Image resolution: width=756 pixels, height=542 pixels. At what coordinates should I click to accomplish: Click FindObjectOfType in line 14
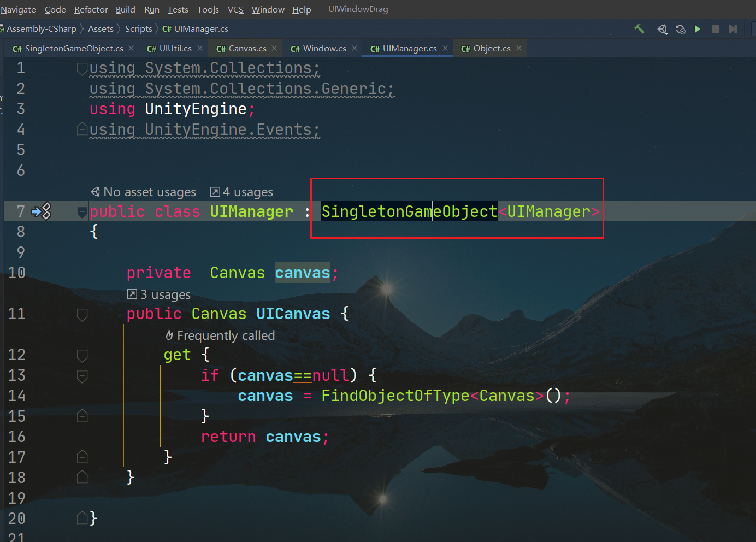coord(395,396)
